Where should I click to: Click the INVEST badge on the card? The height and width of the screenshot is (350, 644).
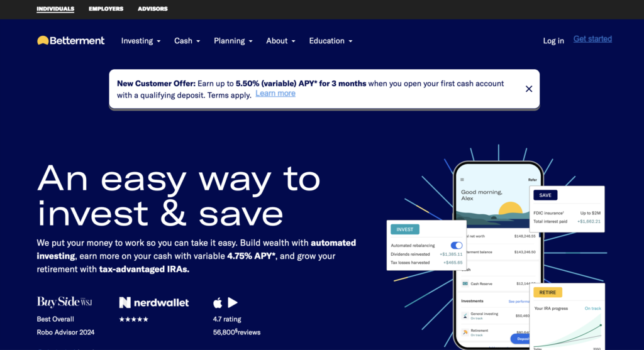405,229
